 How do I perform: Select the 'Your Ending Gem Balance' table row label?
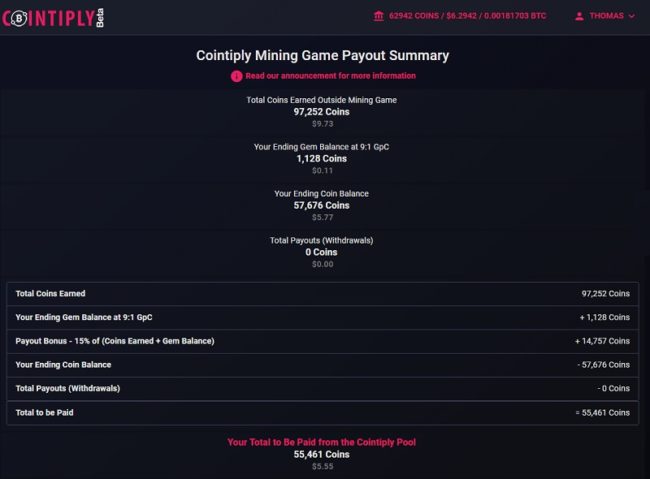pos(84,317)
